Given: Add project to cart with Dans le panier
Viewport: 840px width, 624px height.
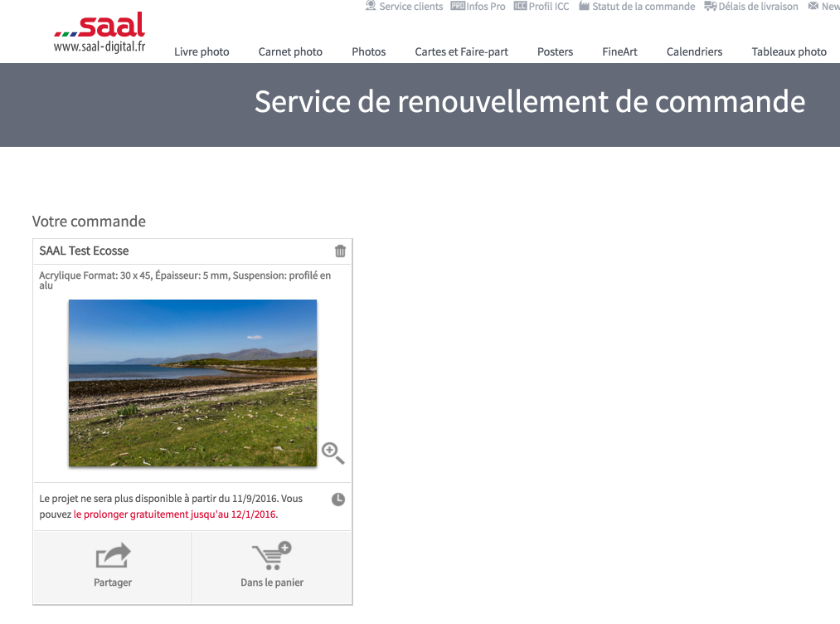Looking at the screenshot, I should [x=272, y=567].
